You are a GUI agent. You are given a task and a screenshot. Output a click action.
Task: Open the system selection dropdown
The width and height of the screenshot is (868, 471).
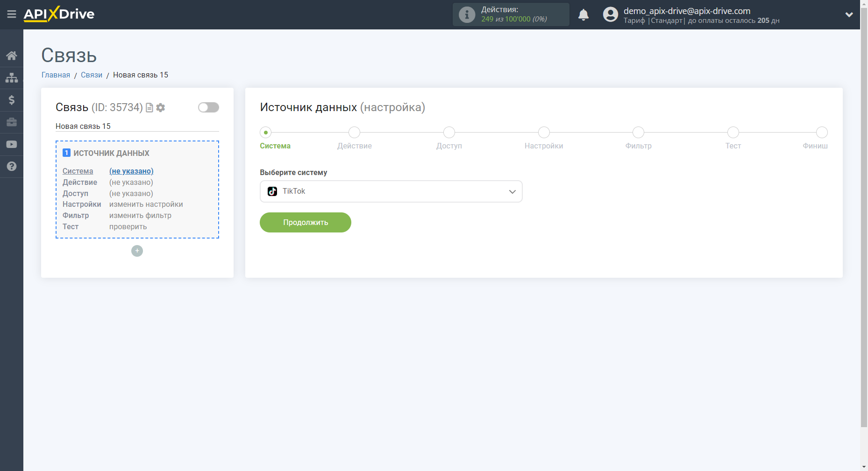click(x=391, y=191)
